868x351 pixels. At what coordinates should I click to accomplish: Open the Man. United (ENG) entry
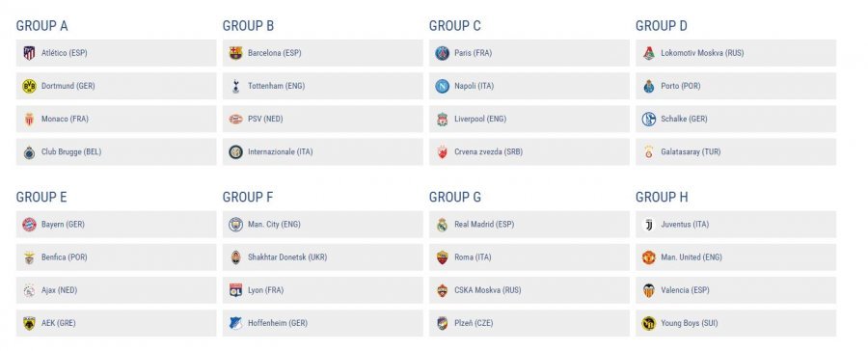tap(692, 257)
